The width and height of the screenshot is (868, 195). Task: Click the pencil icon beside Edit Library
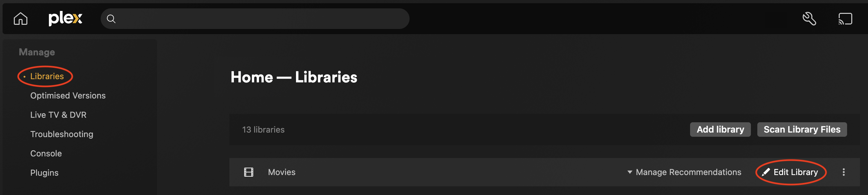766,172
